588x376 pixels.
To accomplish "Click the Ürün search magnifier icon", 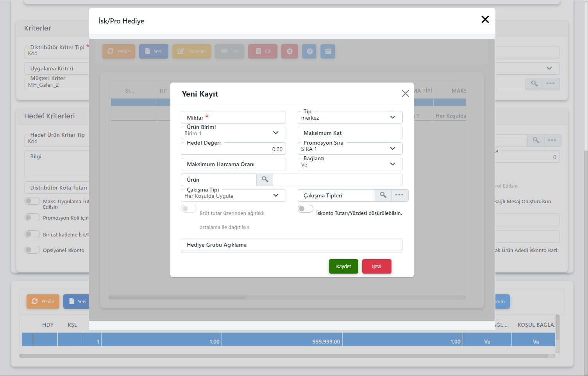I will click(265, 180).
